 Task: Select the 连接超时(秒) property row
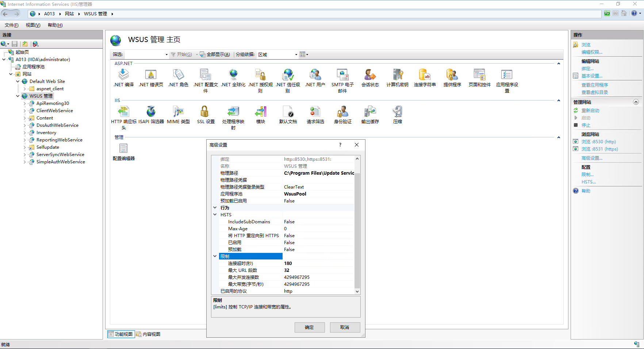pyautogui.click(x=283, y=263)
